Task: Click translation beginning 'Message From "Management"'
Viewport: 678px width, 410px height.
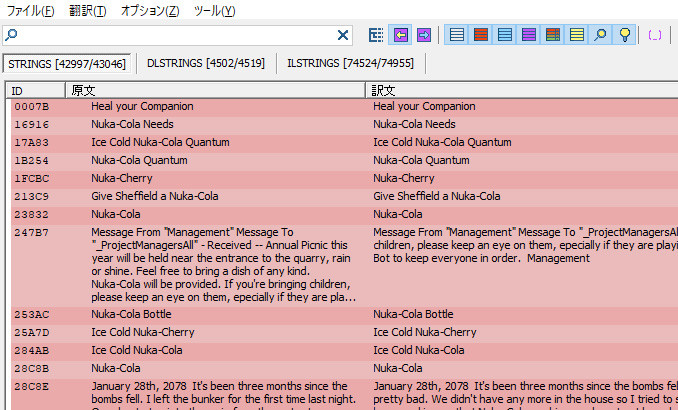Action: pos(525,245)
